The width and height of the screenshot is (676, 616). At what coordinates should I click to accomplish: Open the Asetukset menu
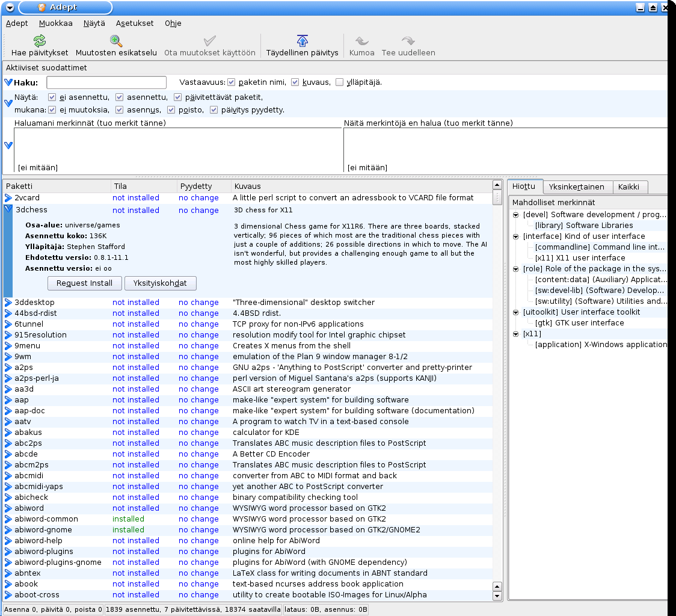(134, 23)
